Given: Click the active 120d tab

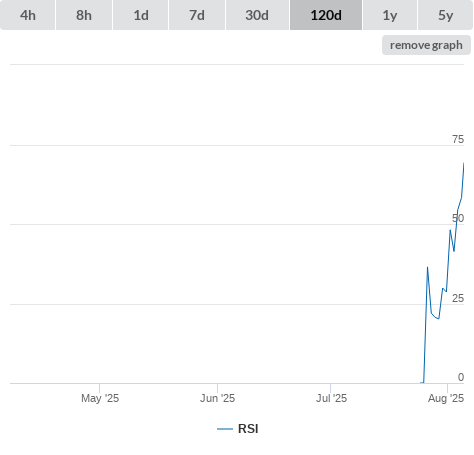Looking at the screenshot, I should (326, 15).
